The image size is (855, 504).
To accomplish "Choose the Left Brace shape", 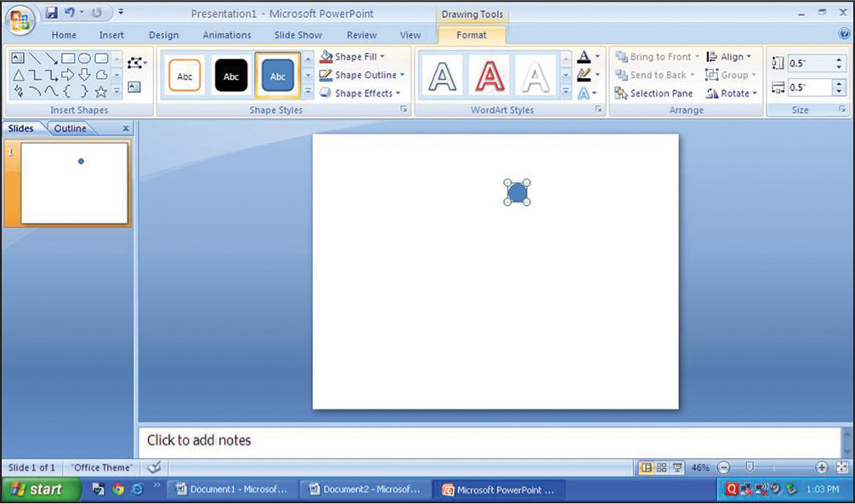I will (x=68, y=92).
